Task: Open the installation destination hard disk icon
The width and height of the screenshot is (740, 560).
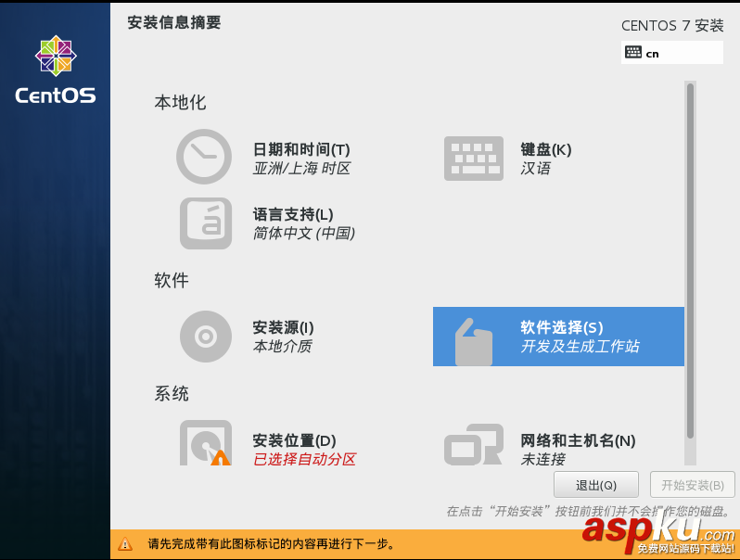Action: pyautogui.click(x=206, y=442)
